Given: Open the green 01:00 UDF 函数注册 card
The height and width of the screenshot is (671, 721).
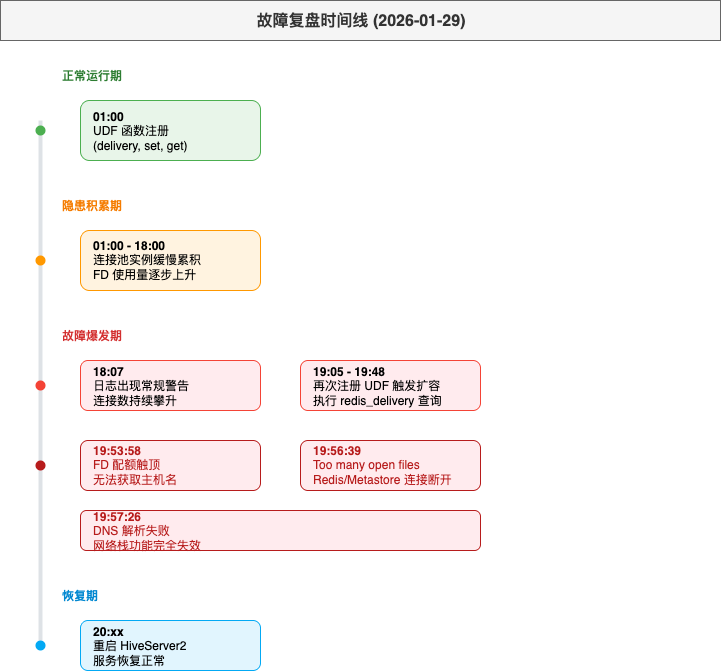Looking at the screenshot, I should pyautogui.click(x=170, y=130).
